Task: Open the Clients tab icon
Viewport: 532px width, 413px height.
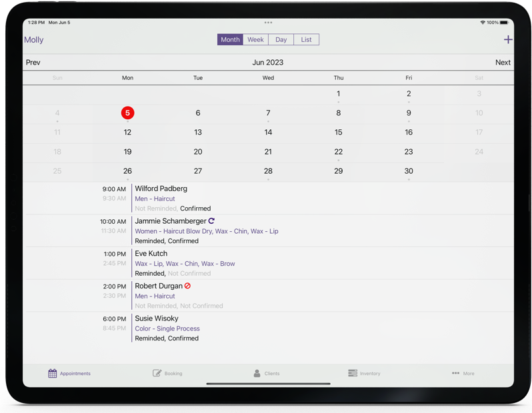Action: (257, 373)
